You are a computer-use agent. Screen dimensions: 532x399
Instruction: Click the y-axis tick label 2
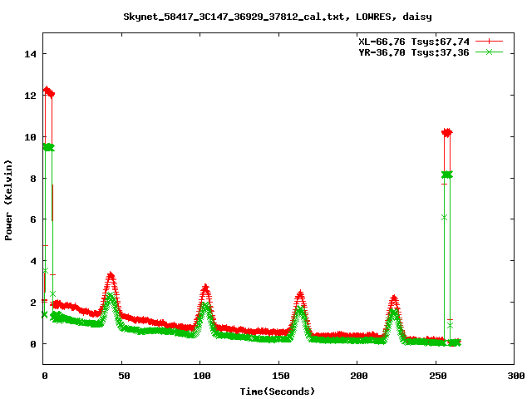click(33, 303)
